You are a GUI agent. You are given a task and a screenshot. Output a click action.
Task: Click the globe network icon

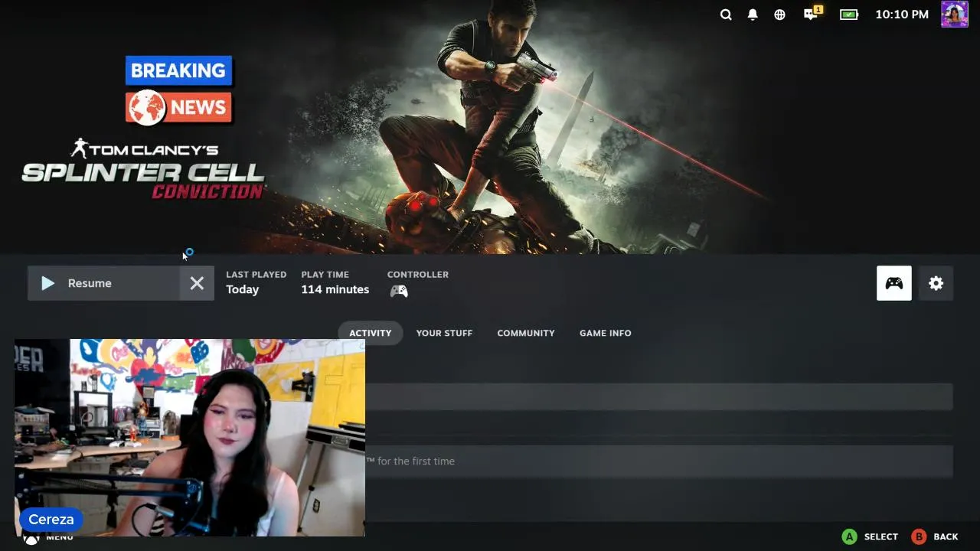click(x=779, y=15)
